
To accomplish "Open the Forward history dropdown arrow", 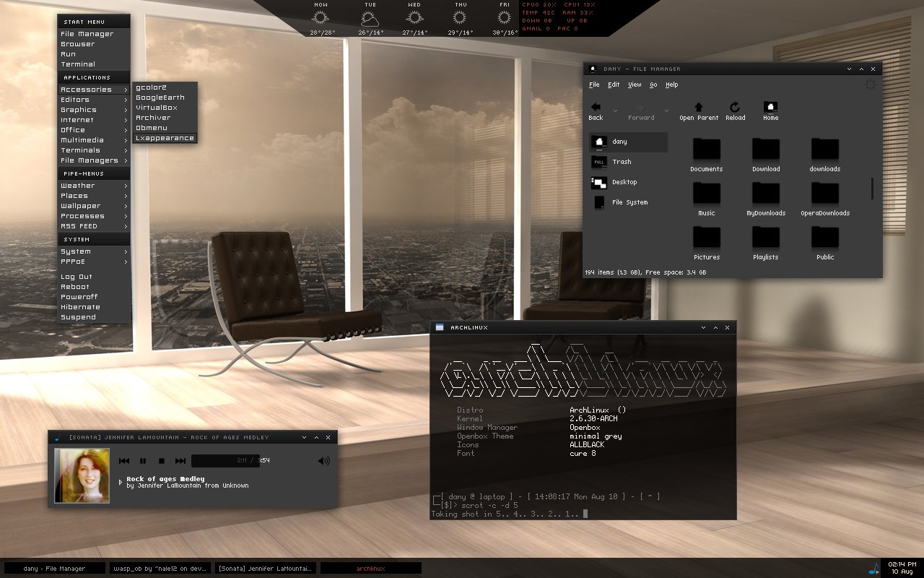I will 666,111.
